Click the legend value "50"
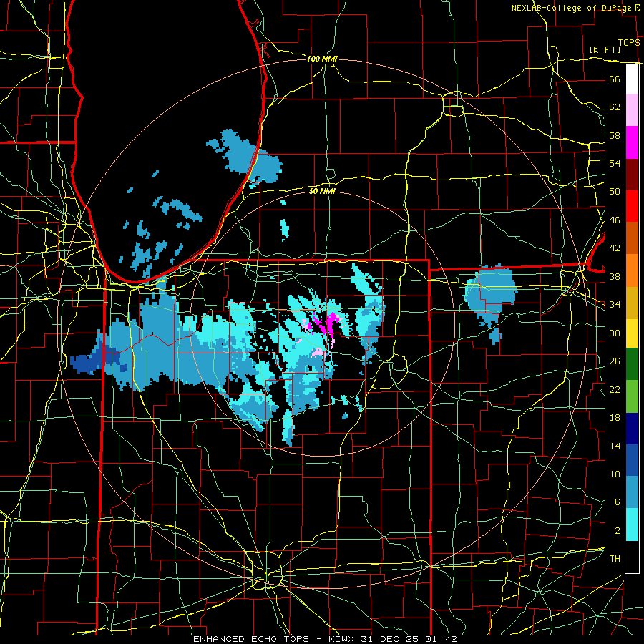644x644 pixels. (615, 191)
